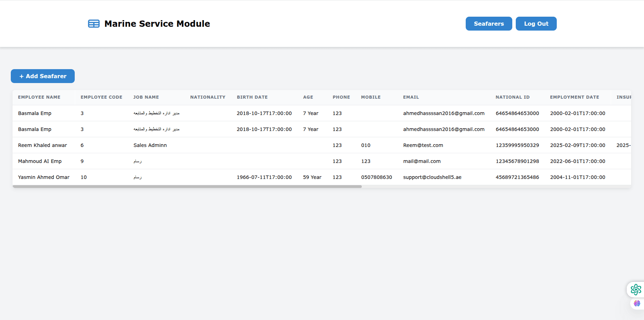This screenshot has width=644, height=320.
Task: Click the EMPLOYMENT DATE column header
Action: tap(574, 97)
